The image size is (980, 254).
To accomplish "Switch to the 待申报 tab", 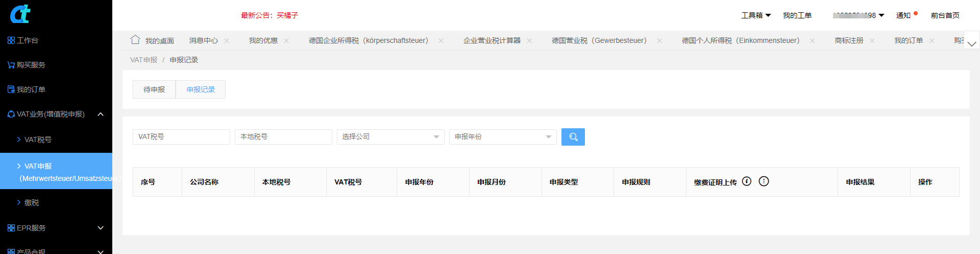I will coord(154,89).
